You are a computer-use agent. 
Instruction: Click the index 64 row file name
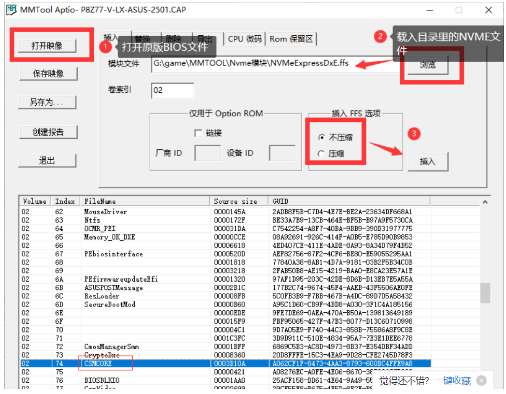(x=100, y=228)
